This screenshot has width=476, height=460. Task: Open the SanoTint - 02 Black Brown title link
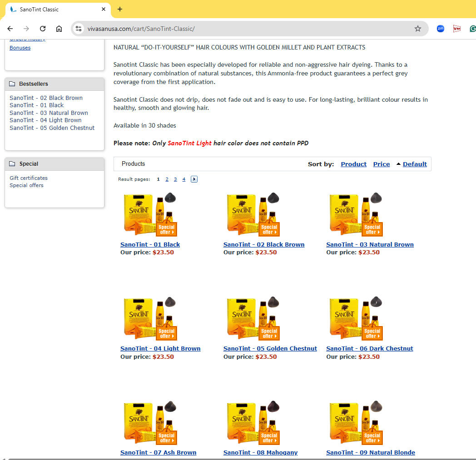click(264, 244)
